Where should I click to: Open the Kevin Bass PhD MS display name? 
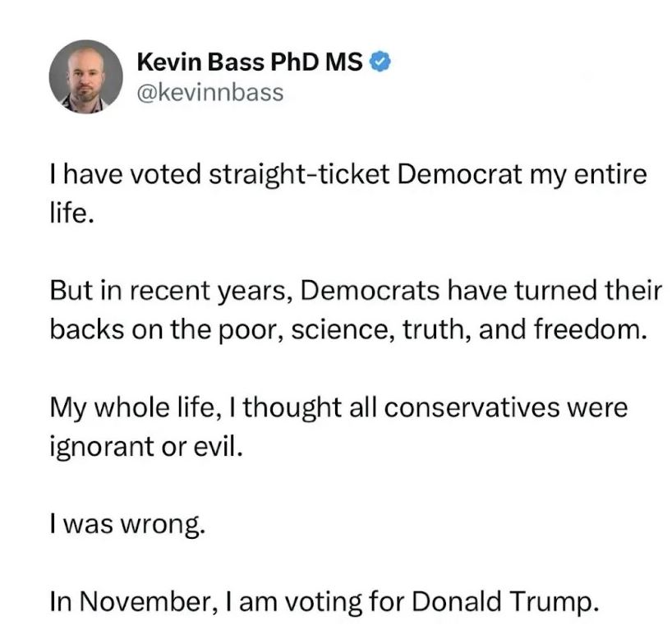[250, 62]
